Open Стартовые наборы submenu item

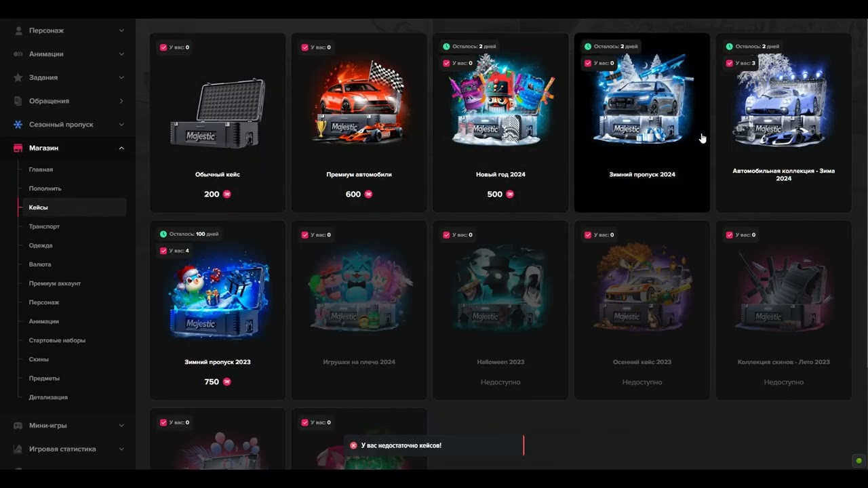coord(57,340)
